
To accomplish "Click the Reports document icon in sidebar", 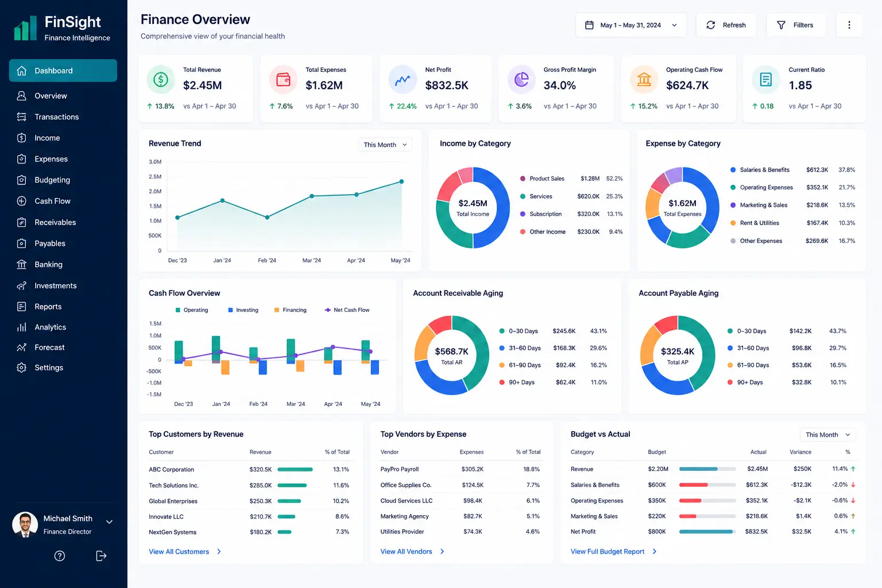I will tap(22, 307).
